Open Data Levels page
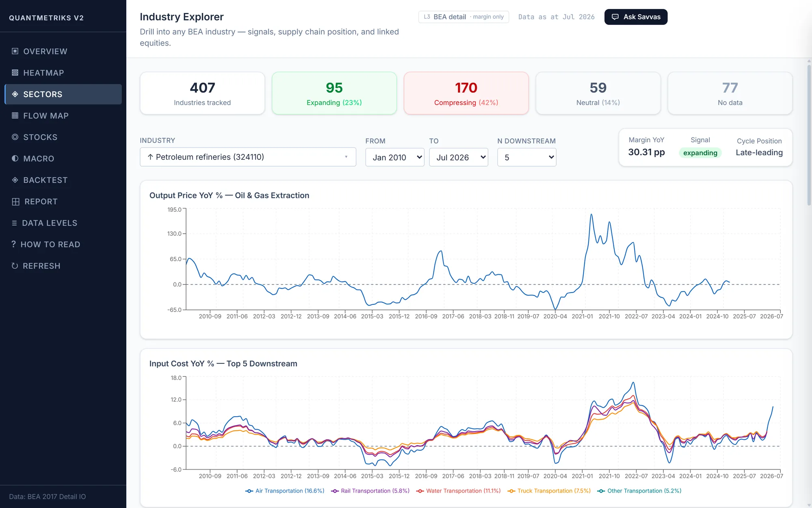This screenshot has height=508, width=812. [63, 223]
